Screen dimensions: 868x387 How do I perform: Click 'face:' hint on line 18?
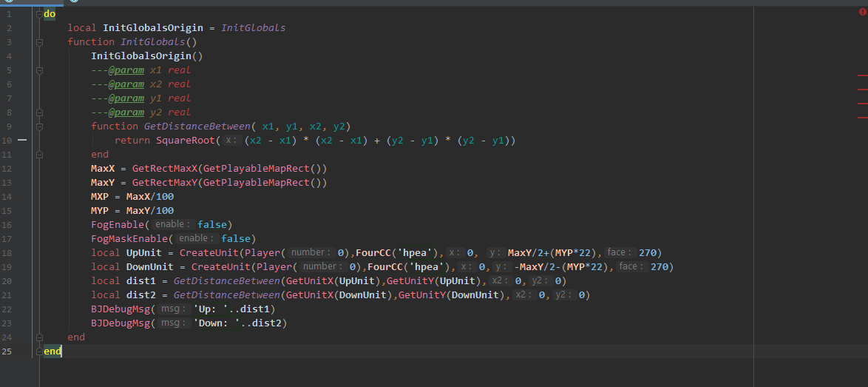(x=620, y=253)
